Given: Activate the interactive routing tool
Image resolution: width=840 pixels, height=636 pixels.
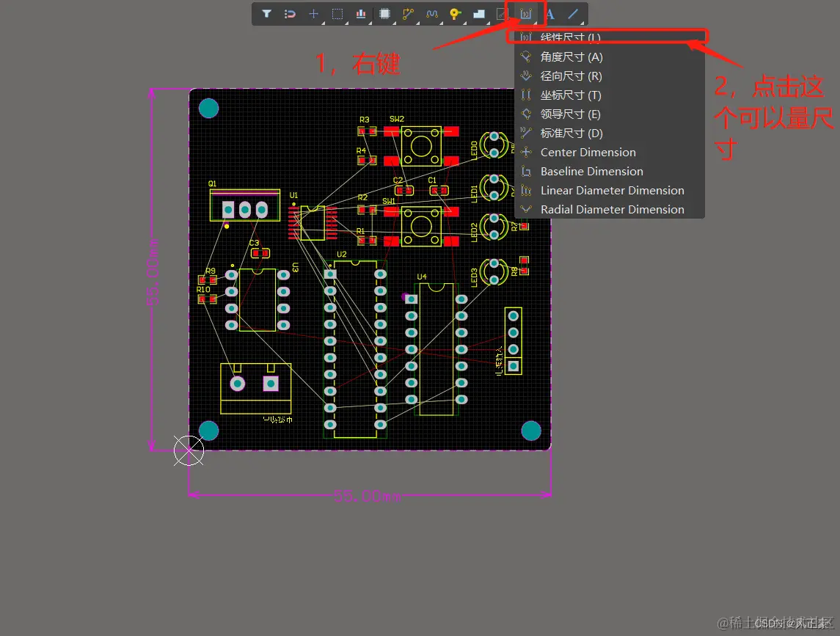Looking at the screenshot, I should click(x=408, y=14).
